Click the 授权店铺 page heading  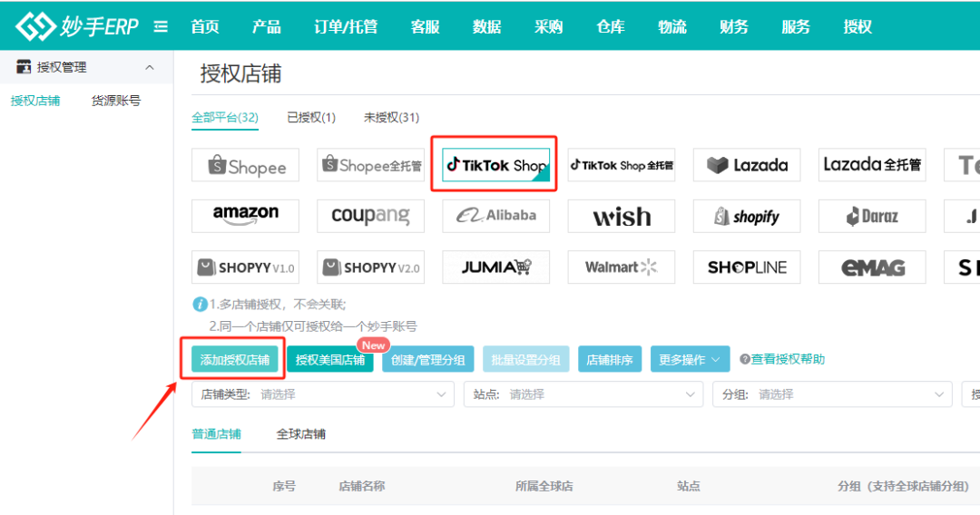(x=240, y=73)
